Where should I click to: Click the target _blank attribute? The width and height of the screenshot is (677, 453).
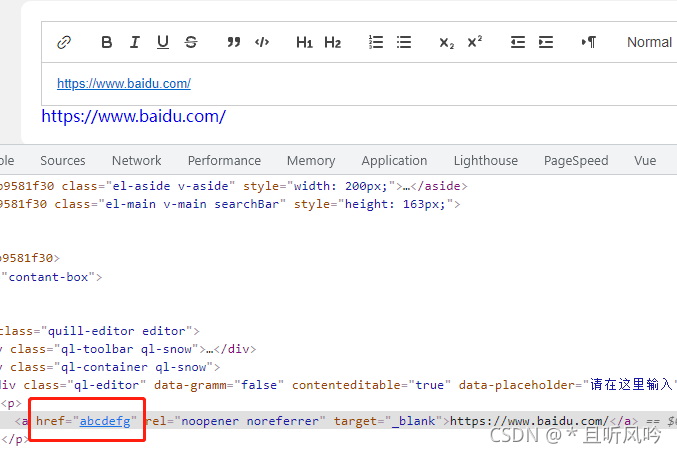[x=388, y=421]
